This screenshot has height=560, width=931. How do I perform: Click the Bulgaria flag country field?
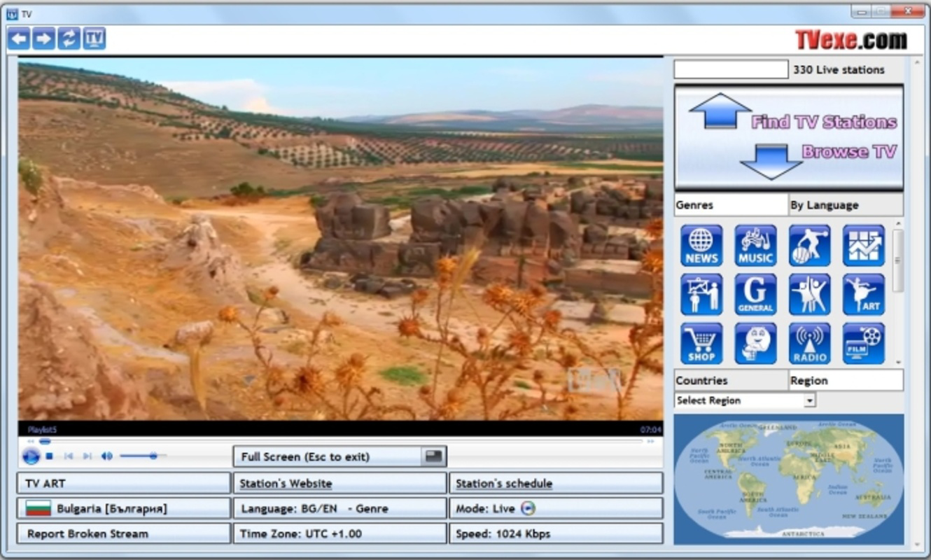(x=123, y=508)
